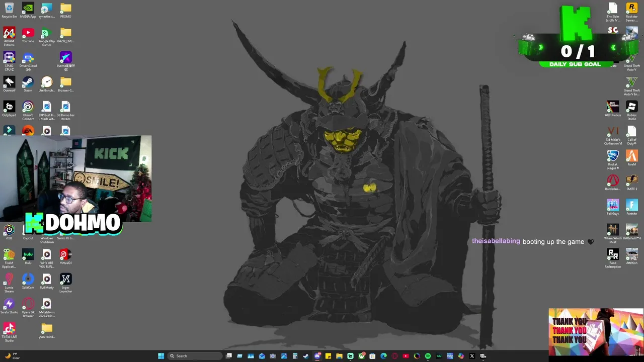Screen dimensions: 644x362
Task: Select the Evil Morty media file
Action: point(47,281)
